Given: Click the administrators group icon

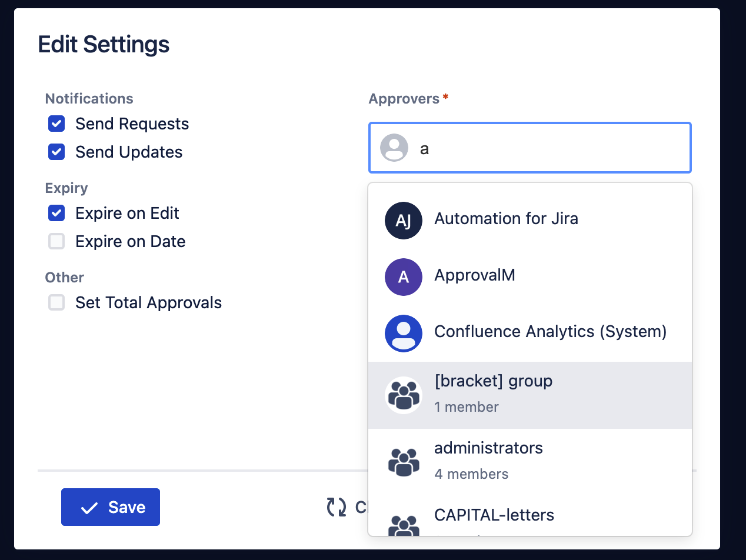Looking at the screenshot, I should coord(403,462).
